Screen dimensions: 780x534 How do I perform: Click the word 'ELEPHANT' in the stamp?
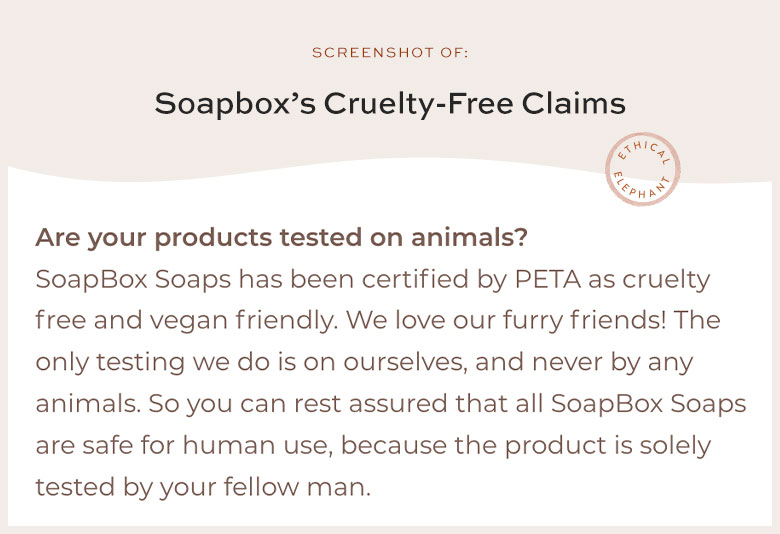[x=642, y=187]
